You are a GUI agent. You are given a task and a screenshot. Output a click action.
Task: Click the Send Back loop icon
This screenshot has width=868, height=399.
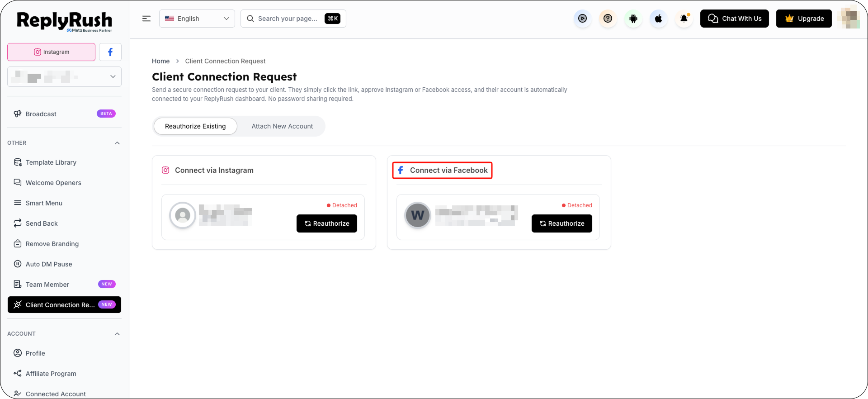click(x=18, y=223)
